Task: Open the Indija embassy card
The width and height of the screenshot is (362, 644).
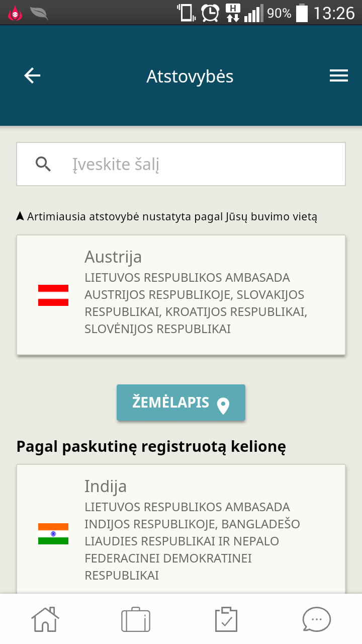Action: 181,529
